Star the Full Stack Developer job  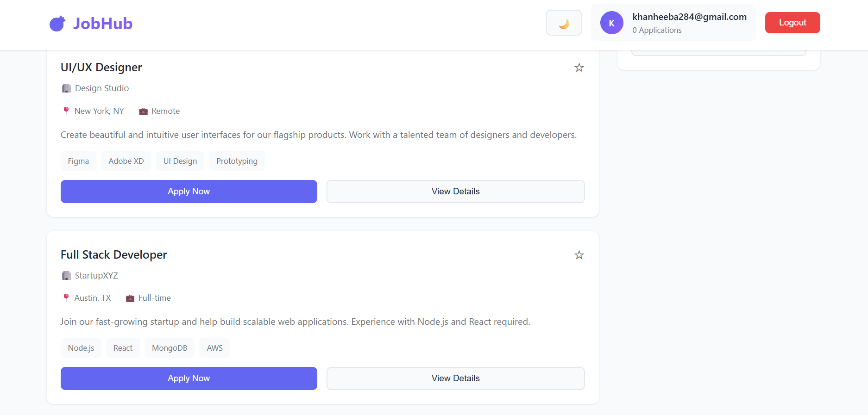(x=579, y=255)
